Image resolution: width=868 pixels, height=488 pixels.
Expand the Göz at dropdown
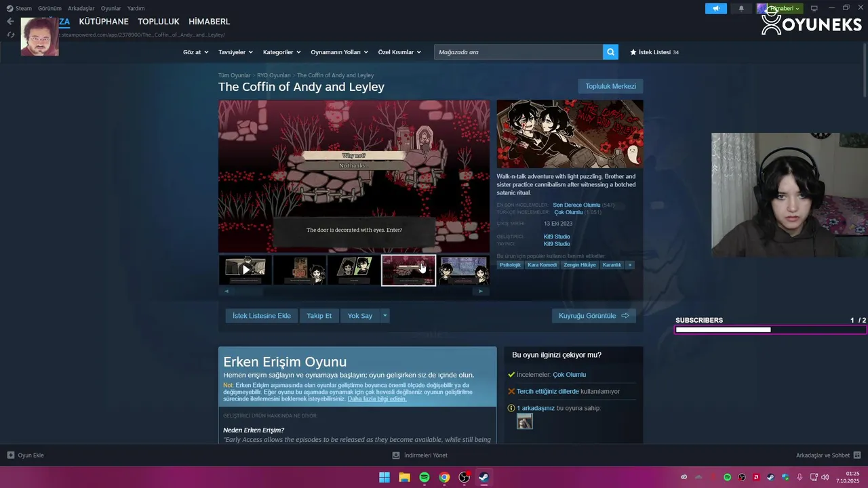tap(195, 52)
